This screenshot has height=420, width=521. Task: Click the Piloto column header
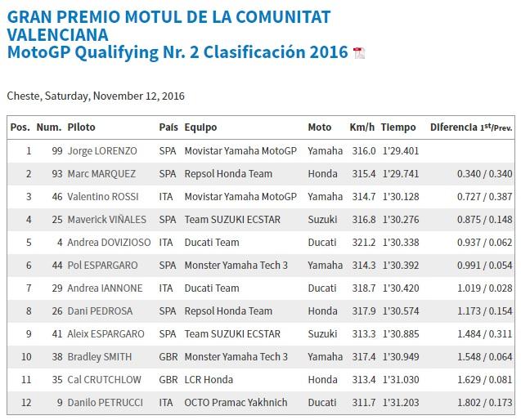pyautogui.click(x=81, y=127)
